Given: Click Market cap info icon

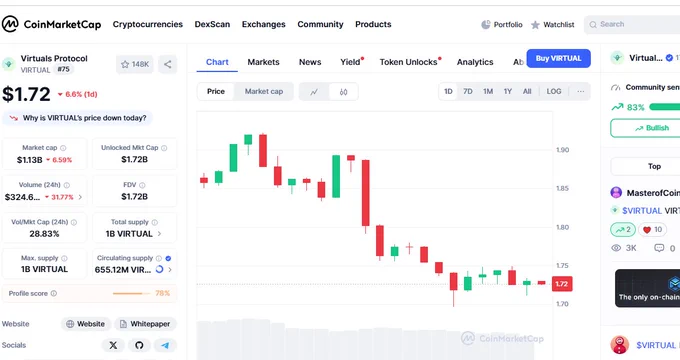Looking at the screenshot, I should click(63, 148).
